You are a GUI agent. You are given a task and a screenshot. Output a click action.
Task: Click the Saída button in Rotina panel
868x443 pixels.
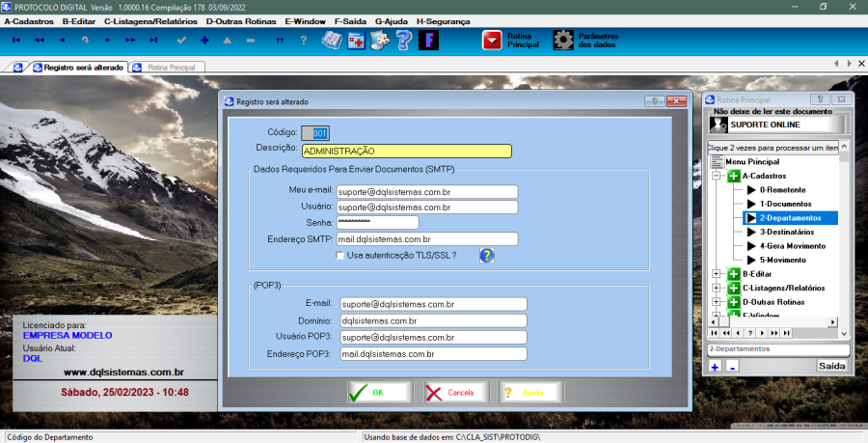tap(831, 367)
